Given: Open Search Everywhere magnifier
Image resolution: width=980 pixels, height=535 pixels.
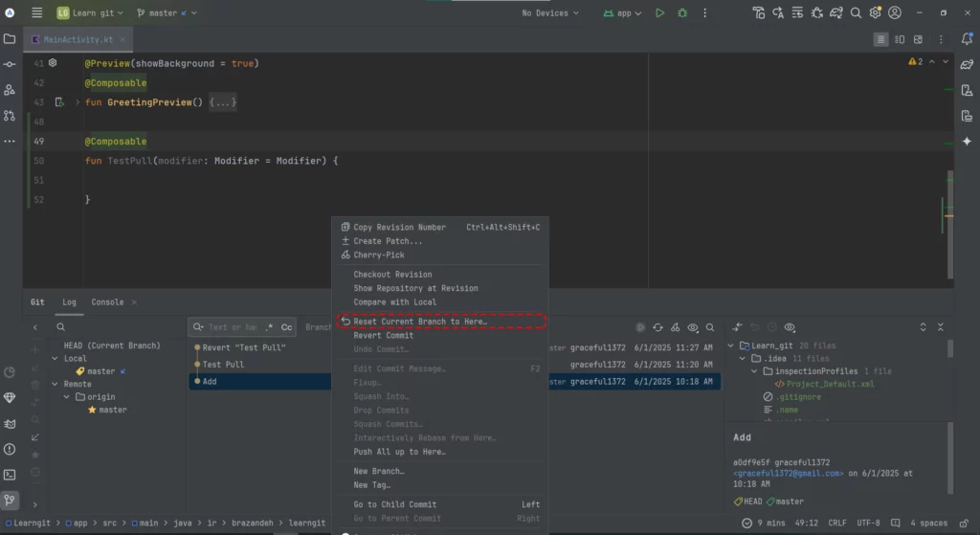Looking at the screenshot, I should (856, 12).
